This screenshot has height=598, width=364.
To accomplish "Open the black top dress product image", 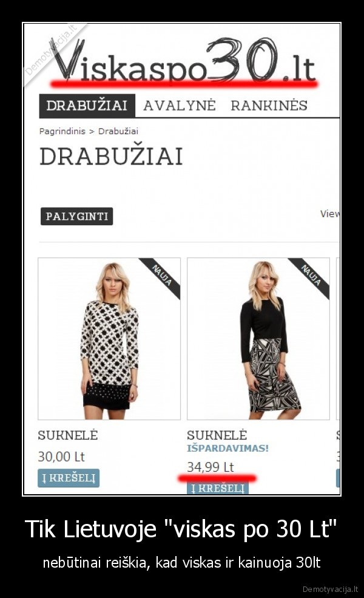I will pos(258,339).
